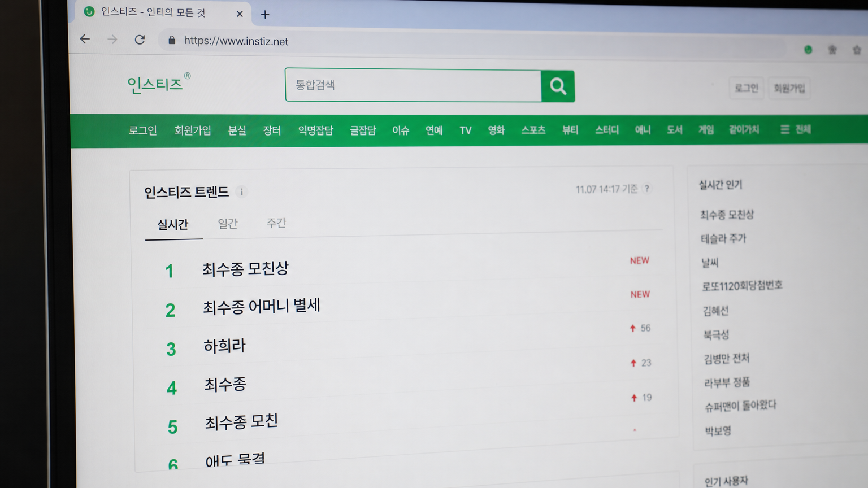The width and height of the screenshot is (868, 488).
Task: Select 로그인 in the green navigation bar
Action: coord(142,130)
